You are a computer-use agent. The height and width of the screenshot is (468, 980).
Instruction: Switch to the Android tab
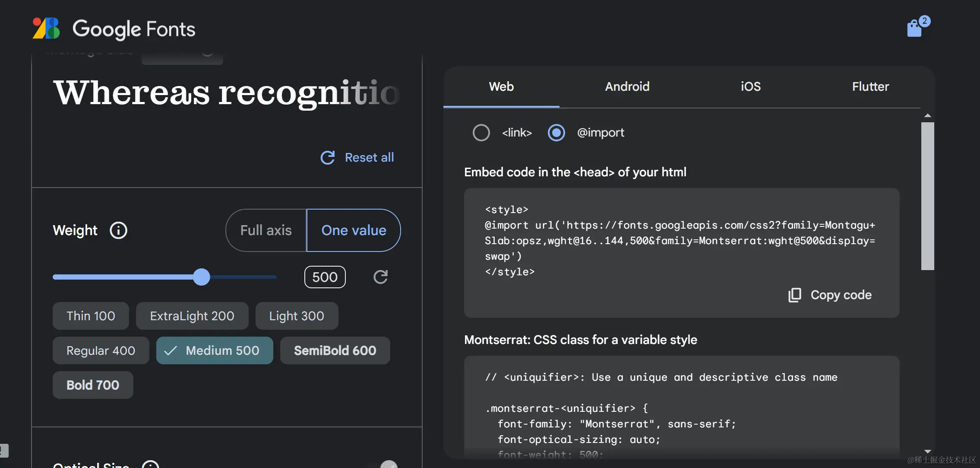pos(627,87)
